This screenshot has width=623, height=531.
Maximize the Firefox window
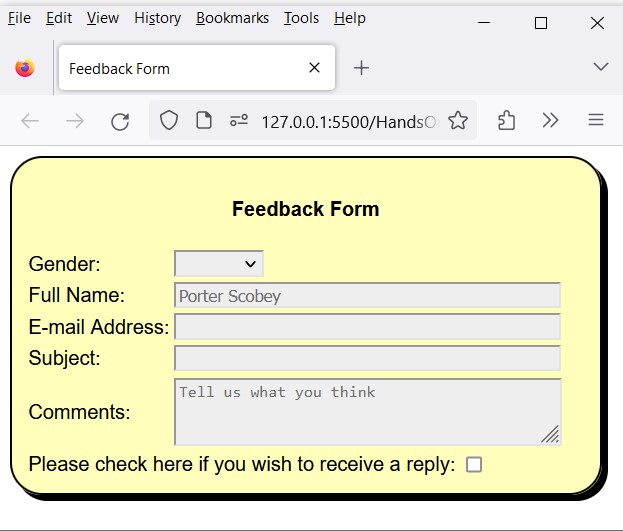[x=541, y=23]
